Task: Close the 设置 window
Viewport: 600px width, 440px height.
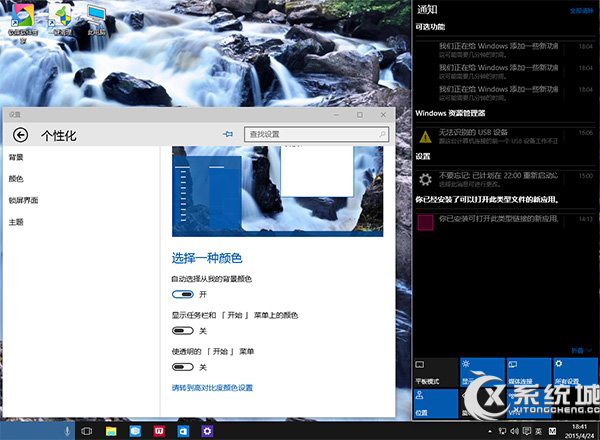Action: 383,115
